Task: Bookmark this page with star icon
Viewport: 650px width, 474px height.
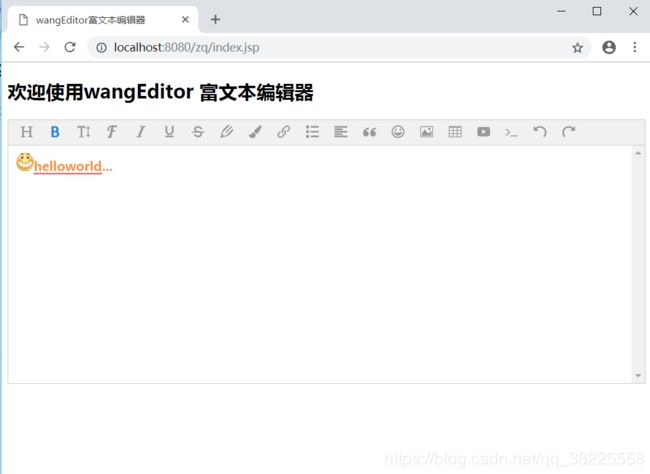Action: coord(577,48)
